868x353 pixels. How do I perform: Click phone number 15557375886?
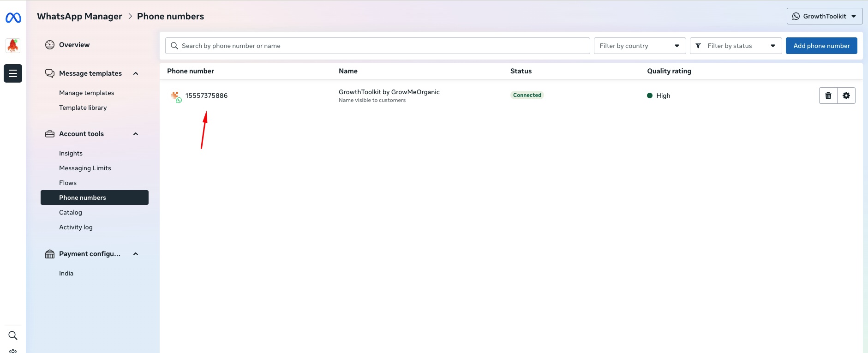[x=207, y=96]
